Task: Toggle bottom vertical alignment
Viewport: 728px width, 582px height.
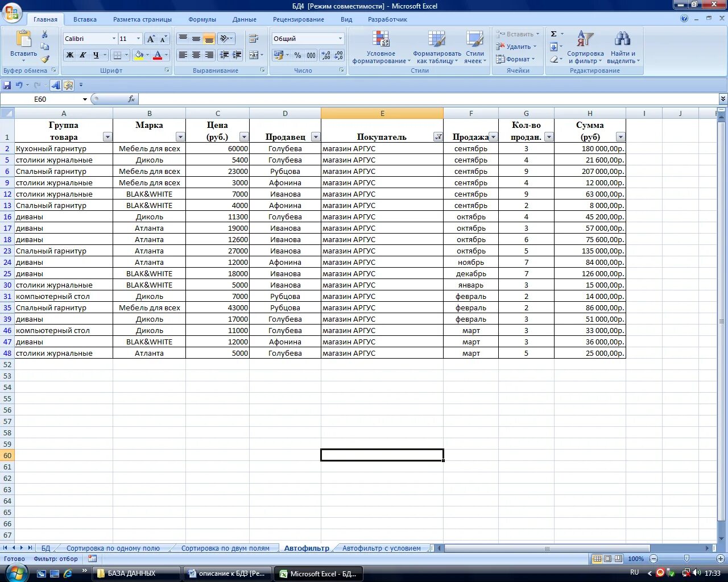Action: (209, 39)
